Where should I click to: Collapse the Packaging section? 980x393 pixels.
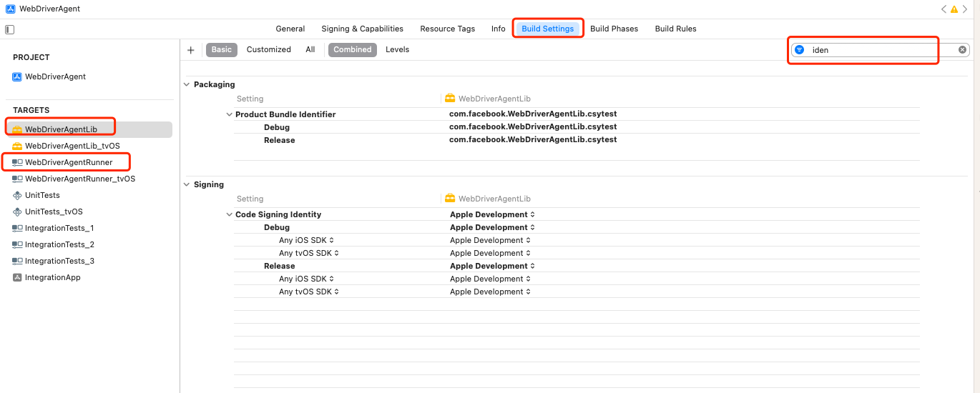click(187, 84)
